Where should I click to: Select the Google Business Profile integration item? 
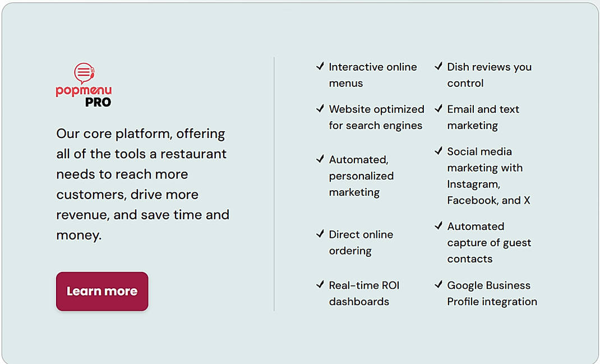point(492,293)
